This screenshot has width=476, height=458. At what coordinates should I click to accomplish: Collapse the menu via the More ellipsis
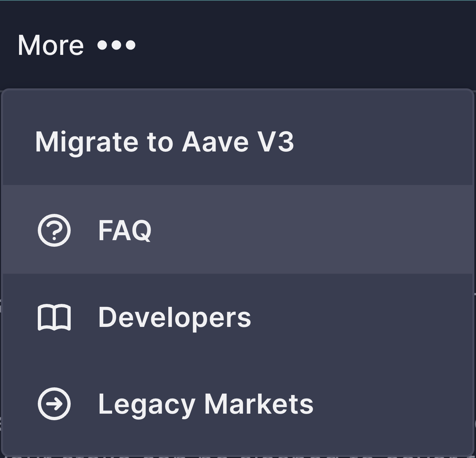[116, 45]
